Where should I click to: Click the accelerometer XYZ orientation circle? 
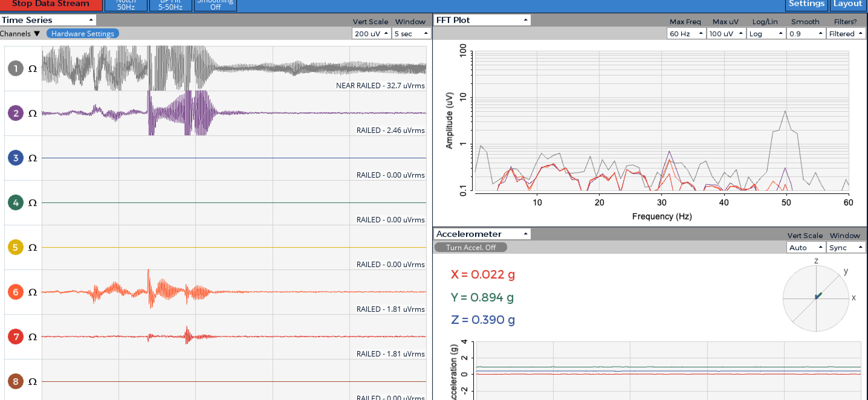[816, 298]
